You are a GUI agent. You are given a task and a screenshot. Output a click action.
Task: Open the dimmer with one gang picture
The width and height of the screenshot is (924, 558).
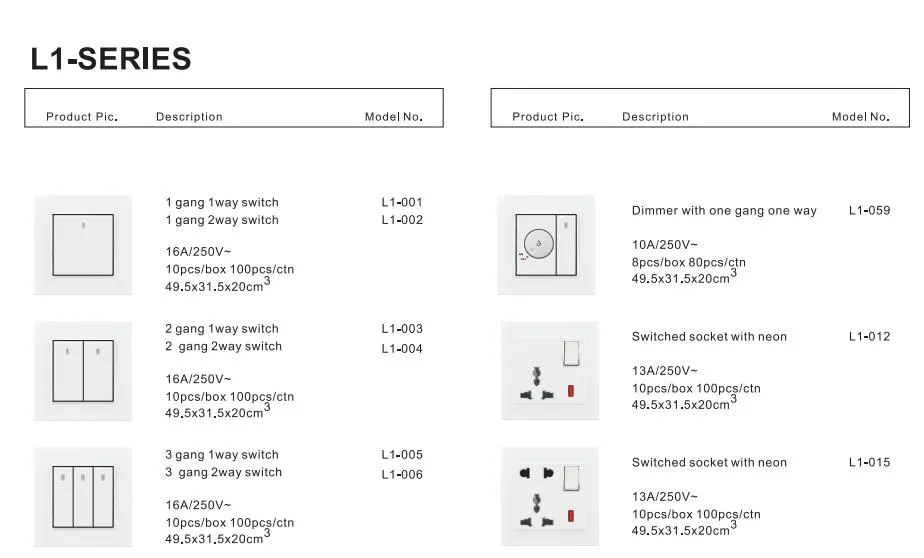click(546, 245)
